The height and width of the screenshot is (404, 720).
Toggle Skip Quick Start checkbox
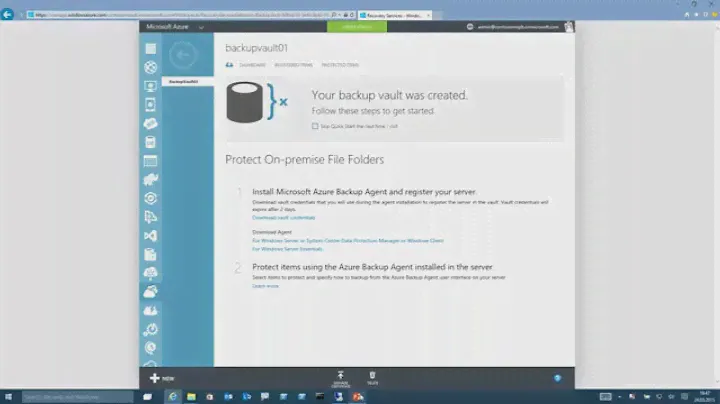pyautogui.click(x=315, y=126)
